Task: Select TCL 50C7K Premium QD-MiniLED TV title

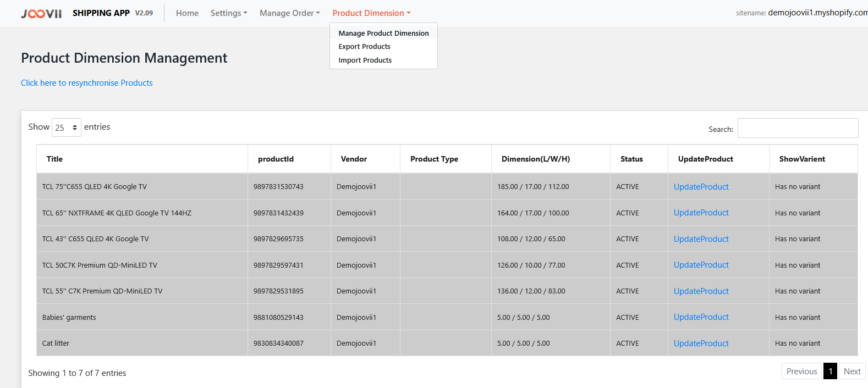Action: click(100, 265)
